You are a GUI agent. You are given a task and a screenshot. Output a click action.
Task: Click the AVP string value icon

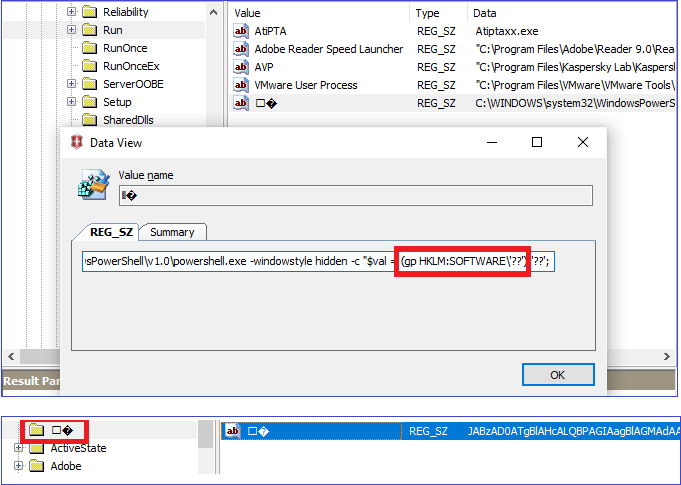(241, 67)
